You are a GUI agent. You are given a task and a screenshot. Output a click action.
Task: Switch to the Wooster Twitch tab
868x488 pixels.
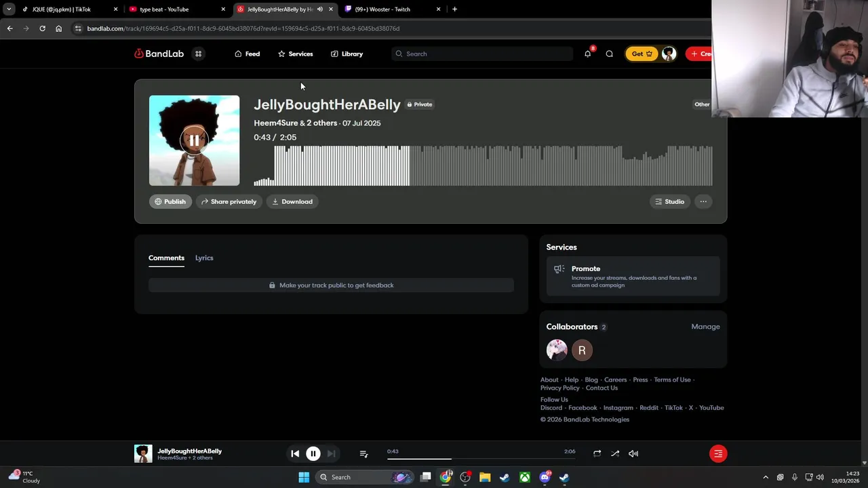pyautogui.click(x=393, y=9)
